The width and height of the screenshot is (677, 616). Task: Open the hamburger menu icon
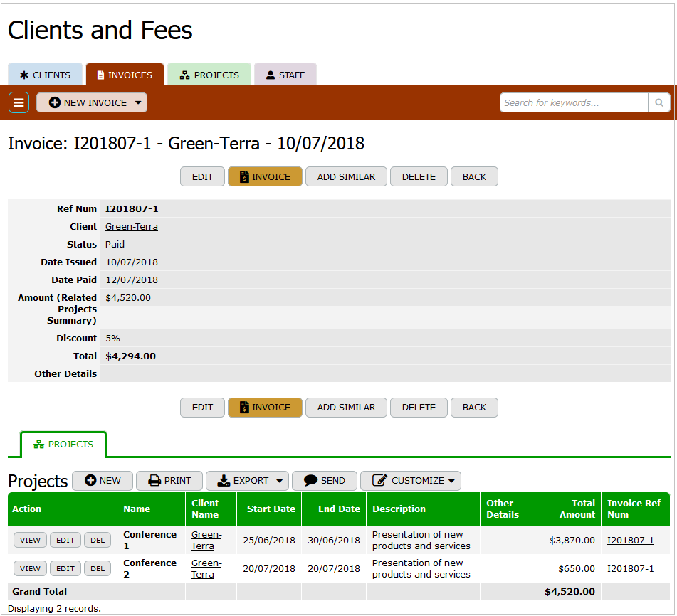(19, 102)
